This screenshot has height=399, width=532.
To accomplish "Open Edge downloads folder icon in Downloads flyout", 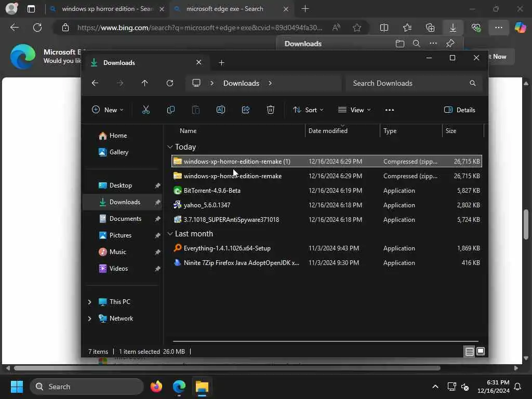I will point(400,44).
